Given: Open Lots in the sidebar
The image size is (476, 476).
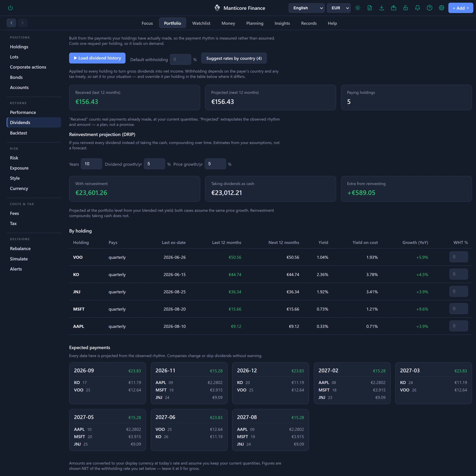Looking at the screenshot, I should click(34, 57).
